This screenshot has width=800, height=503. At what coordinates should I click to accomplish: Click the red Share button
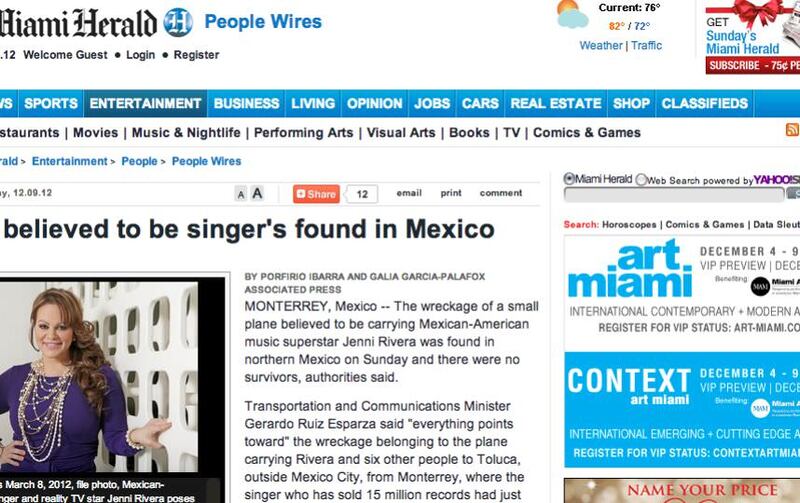pos(316,194)
